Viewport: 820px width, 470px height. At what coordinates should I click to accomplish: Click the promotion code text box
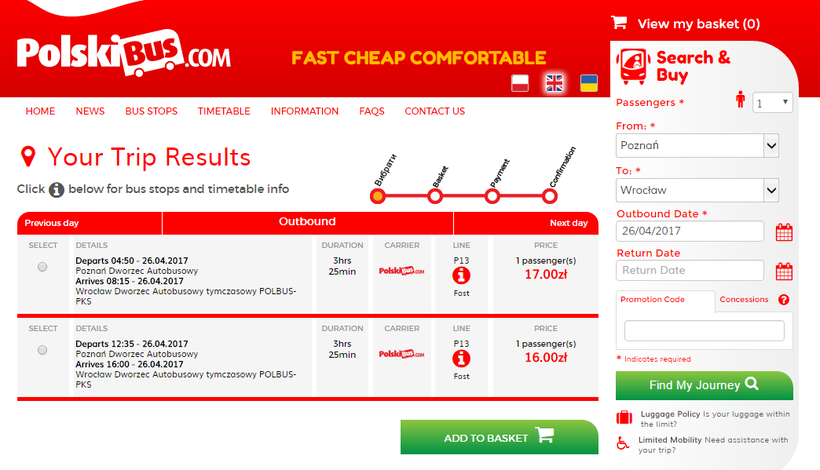coord(704,330)
